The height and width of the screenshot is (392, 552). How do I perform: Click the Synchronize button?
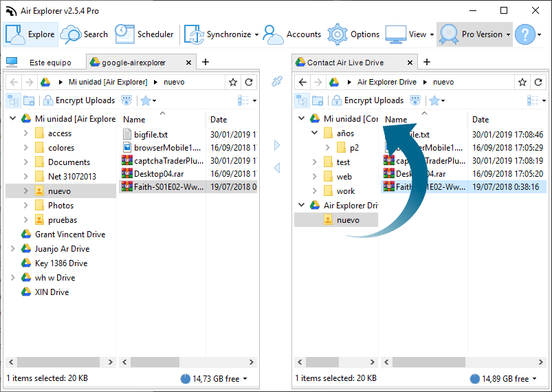[217, 34]
